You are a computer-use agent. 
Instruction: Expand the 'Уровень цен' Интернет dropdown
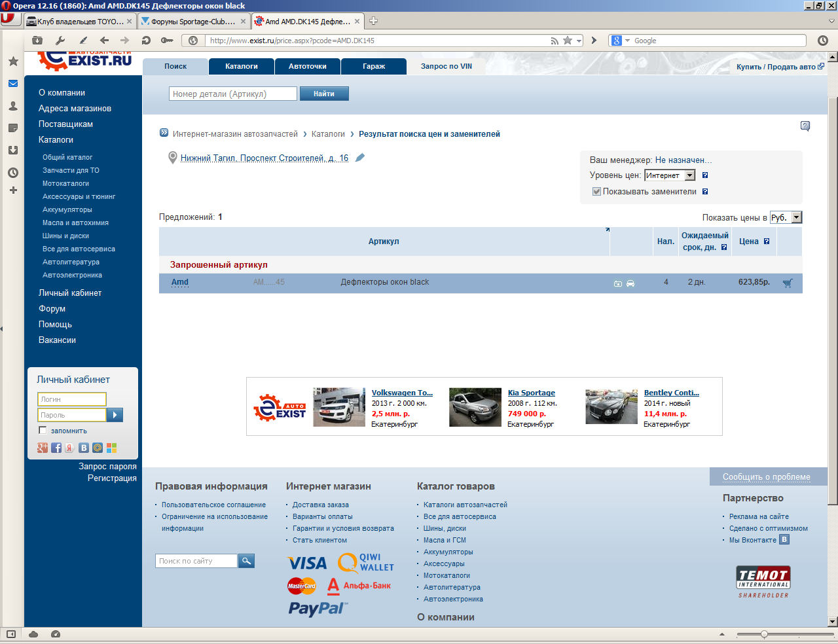point(690,175)
